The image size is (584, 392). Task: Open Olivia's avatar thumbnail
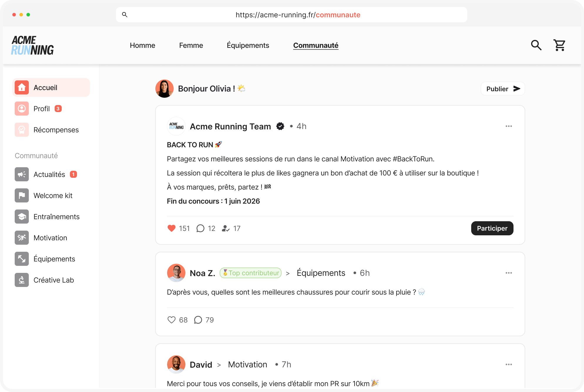tap(165, 88)
